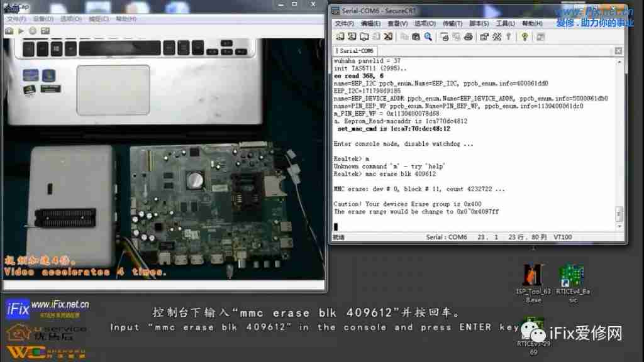Select the Serial-COM6 session tab

[356, 50]
